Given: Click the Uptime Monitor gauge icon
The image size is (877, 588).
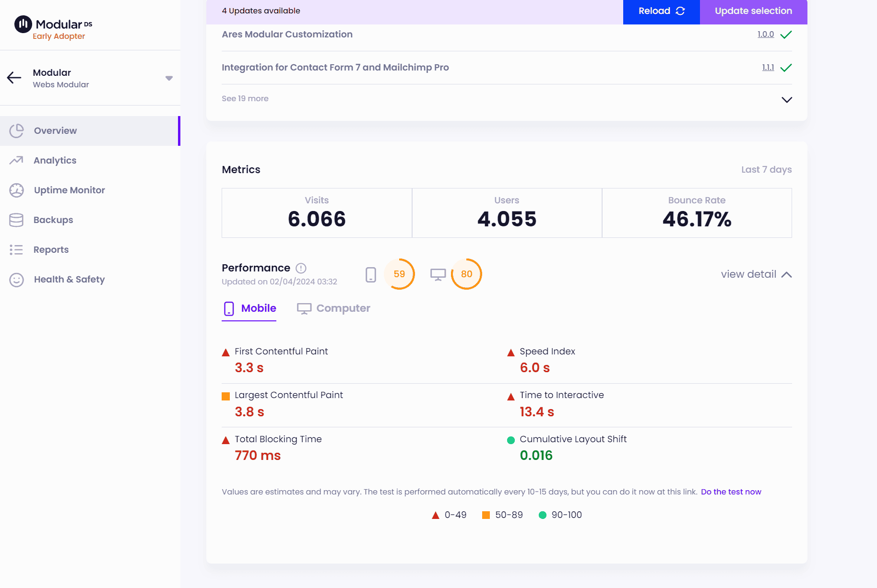Looking at the screenshot, I should tap(17, 190).
